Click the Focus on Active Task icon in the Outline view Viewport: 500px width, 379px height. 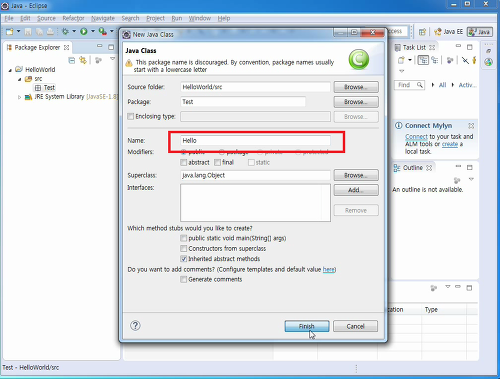point(457,180)
